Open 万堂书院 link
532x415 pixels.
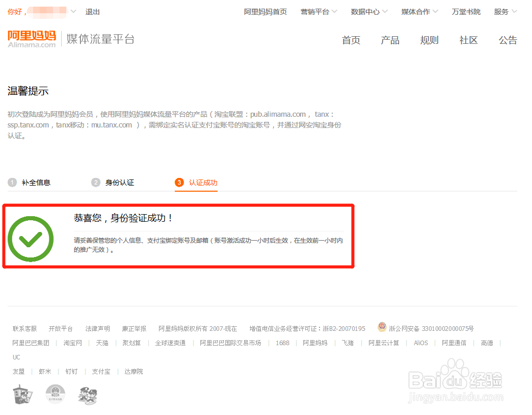466,12
